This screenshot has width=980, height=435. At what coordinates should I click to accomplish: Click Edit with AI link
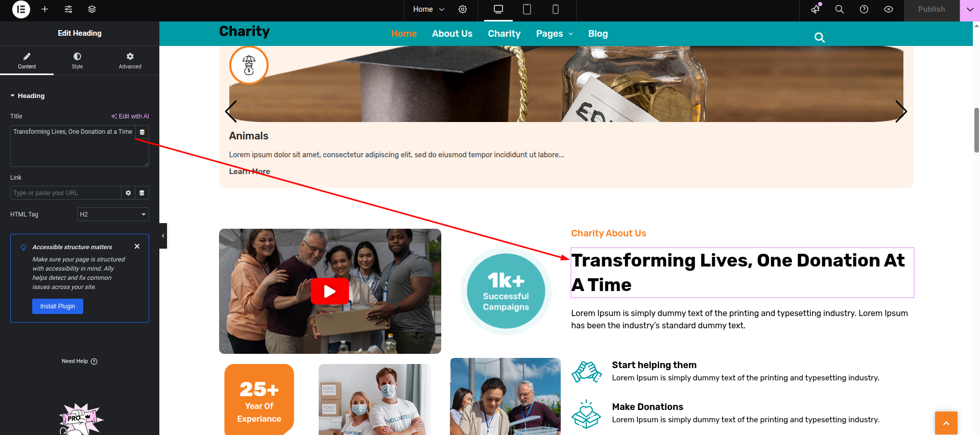(x=130, y=116)
